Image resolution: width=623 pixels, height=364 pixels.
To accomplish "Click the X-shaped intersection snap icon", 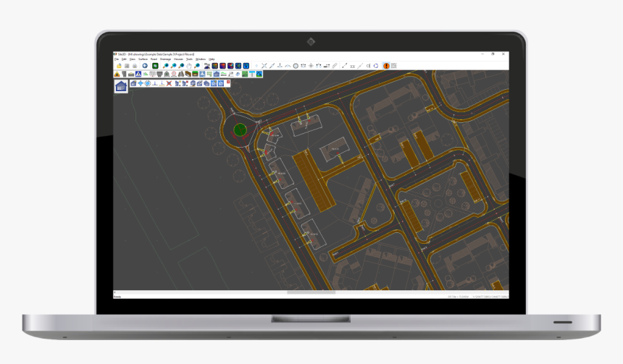I will [x=264, y=66].
